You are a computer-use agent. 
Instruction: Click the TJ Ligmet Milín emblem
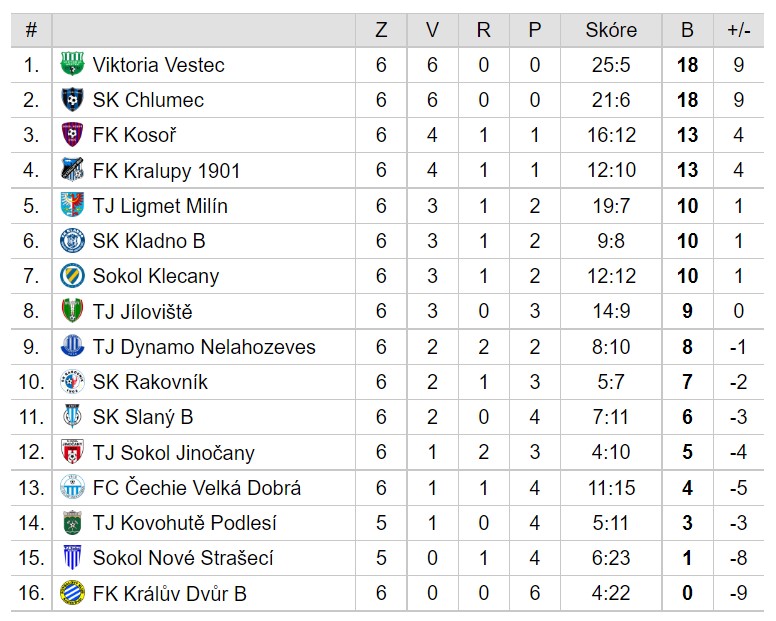72,205
